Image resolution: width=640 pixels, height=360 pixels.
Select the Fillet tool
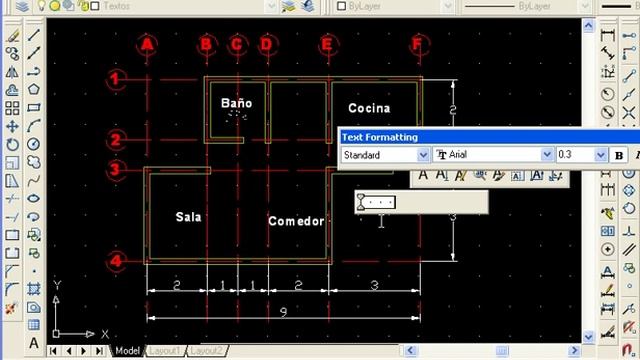pos(12,289)
